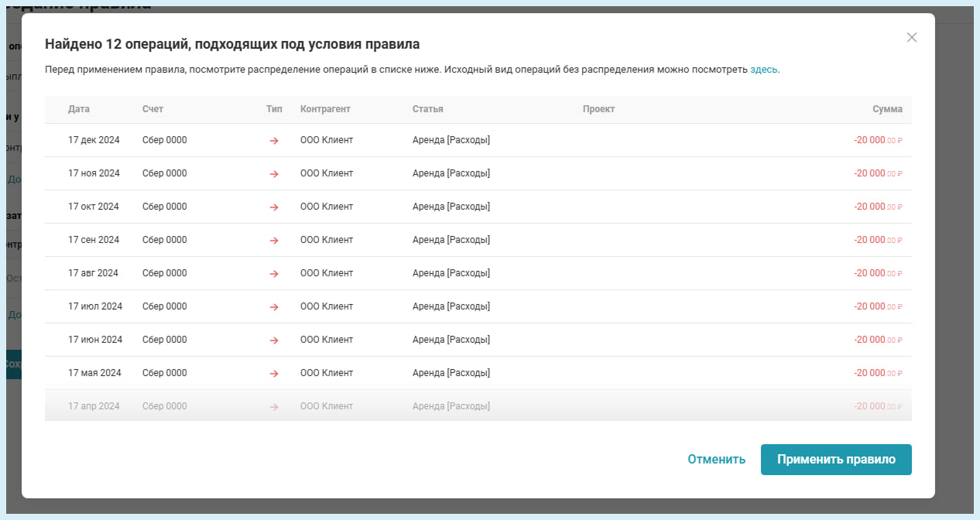The height and width of the screenshot is (520, 980).
Task: Click the Сумма column header
Action: 887,109
